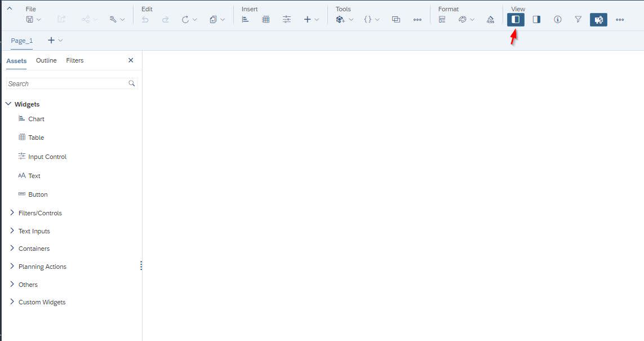Image resolution: width=644 pixels, height=341 pixels.
Task: Open the Edit Story wrench tool
Action: [113, 19]
